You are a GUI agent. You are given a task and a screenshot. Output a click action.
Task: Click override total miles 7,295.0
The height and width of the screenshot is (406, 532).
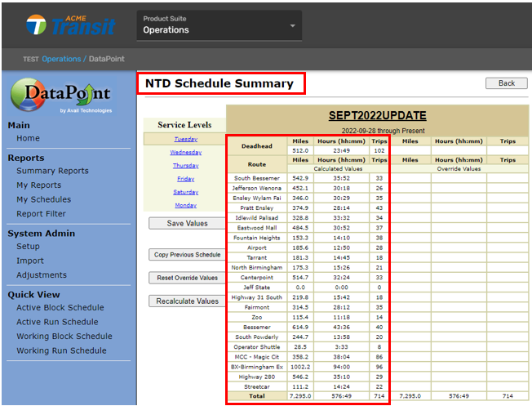tap(410, 396)
